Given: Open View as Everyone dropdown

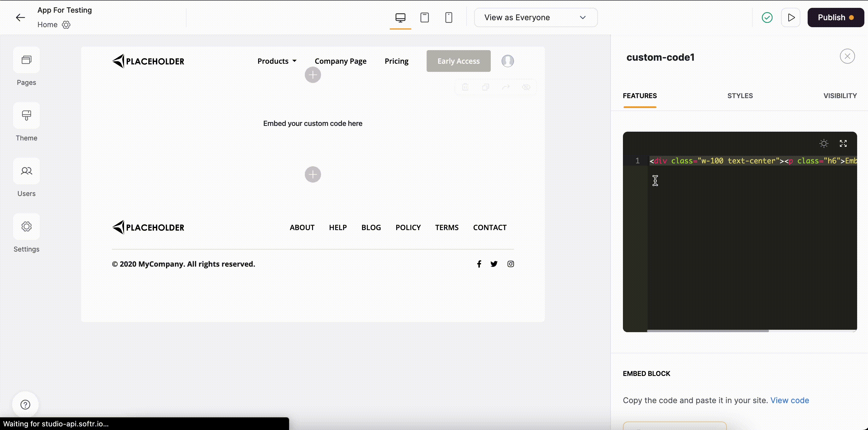Looking at the screenshot, I should (535, 17).
